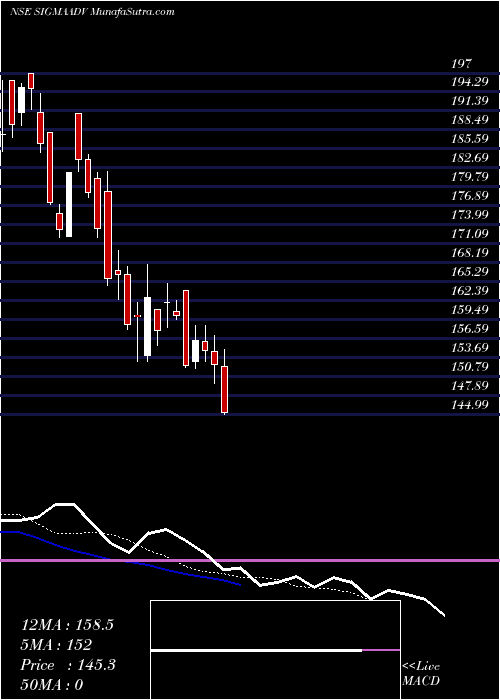
Task: Click the 153.69 price axis label
Action: (469, 348)
